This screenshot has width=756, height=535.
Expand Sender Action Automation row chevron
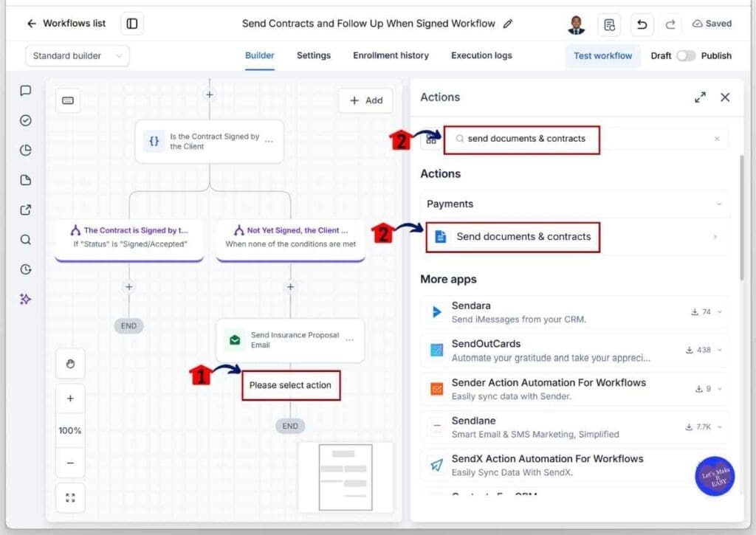click(719, 388)
